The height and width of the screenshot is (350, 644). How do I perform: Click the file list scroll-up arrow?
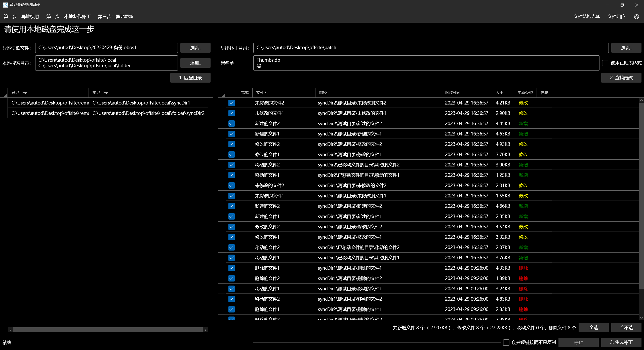tap(641, 100)
